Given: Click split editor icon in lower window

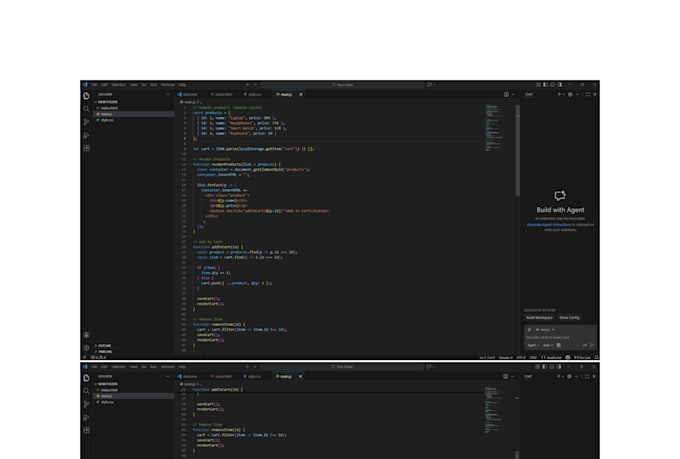Looking at the screenshot, I should point(506,376).
